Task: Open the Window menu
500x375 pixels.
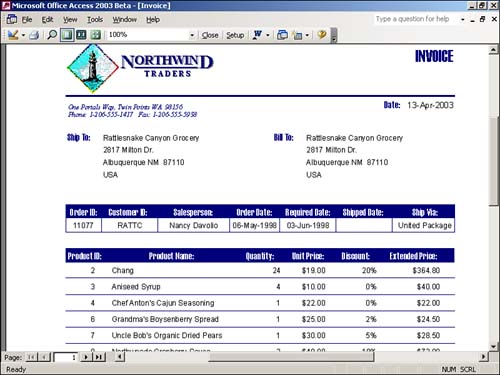Action: pyautogui.click(x=124, y=20)
